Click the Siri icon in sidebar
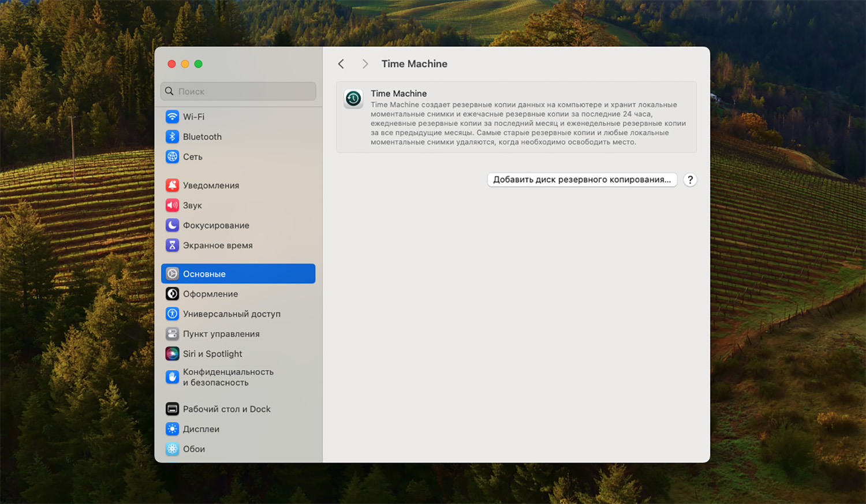 [x=172, y=354]
